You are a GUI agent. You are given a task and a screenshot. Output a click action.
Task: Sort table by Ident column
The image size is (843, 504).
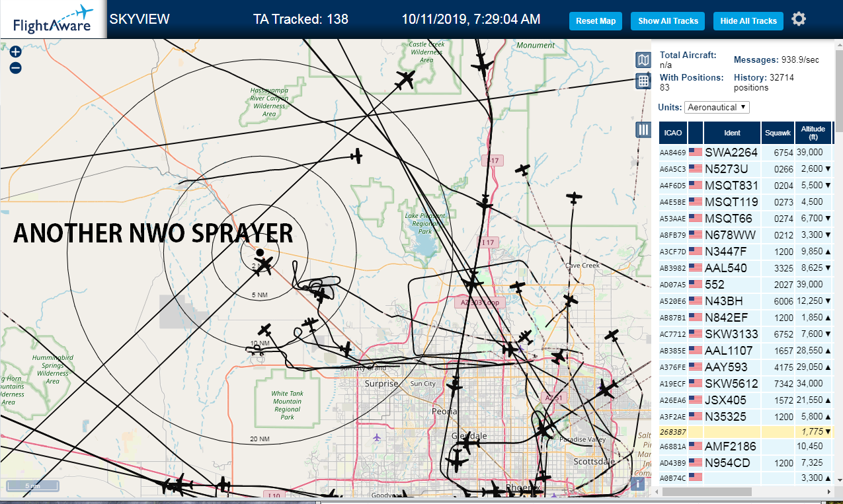732,133
